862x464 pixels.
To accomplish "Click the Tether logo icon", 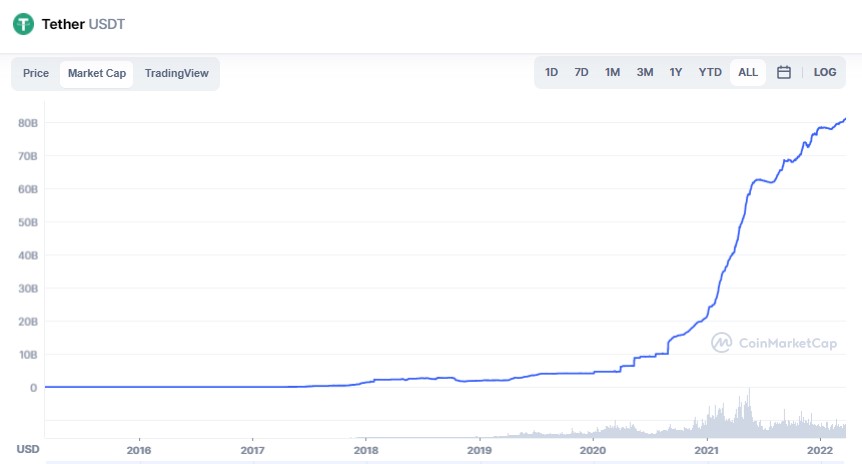I will pyautogui.click(x=23, y=24).
